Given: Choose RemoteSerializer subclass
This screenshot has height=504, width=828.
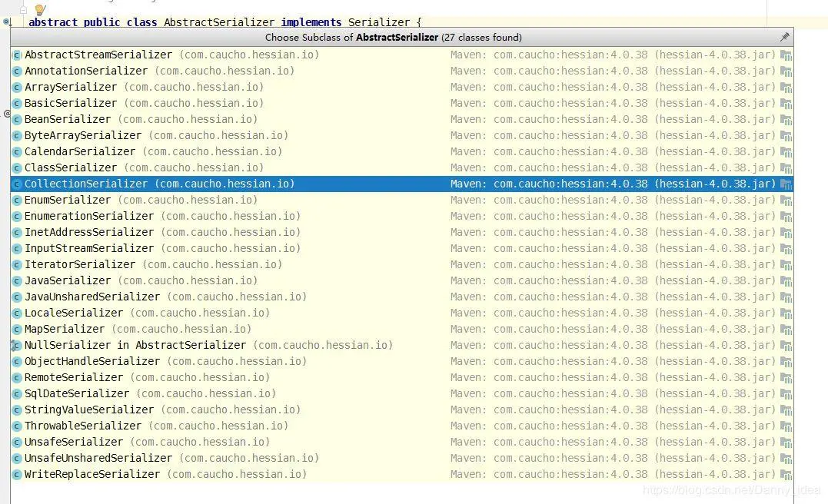Looking at the screenshot, I should coord(402,377).
